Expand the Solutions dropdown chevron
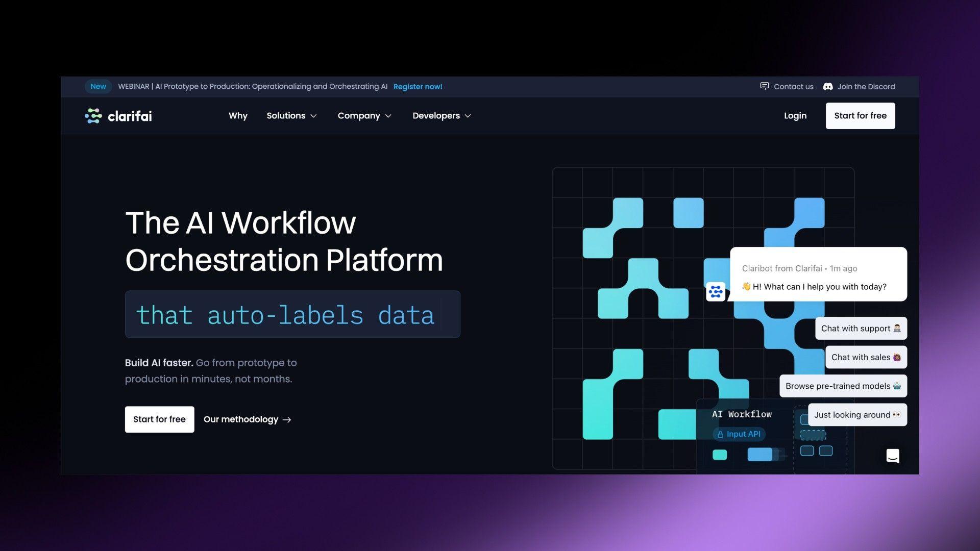 pos(313,116)
